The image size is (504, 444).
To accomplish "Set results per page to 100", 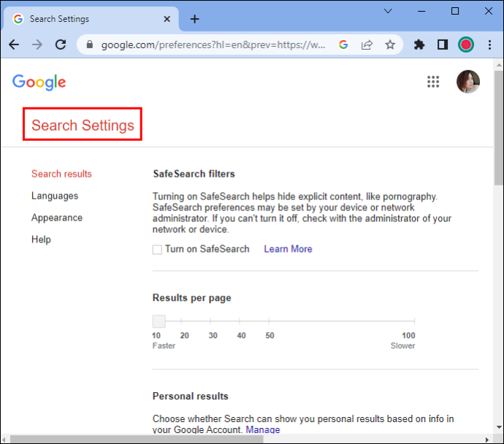I will click(x=414, y=321).
